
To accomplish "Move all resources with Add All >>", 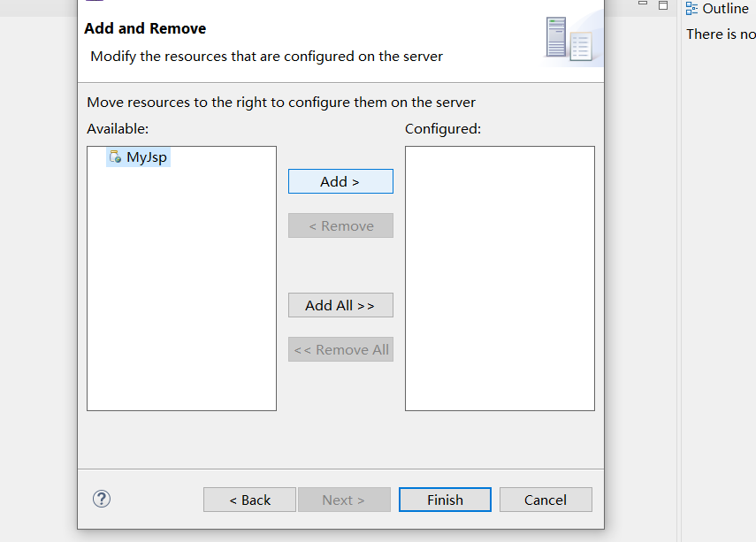I will 340,305.
